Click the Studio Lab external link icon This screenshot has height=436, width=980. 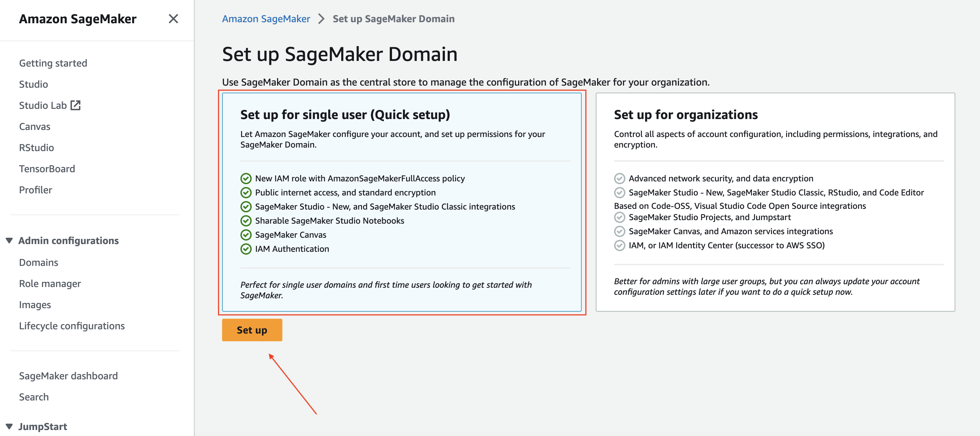click(76, 105)
